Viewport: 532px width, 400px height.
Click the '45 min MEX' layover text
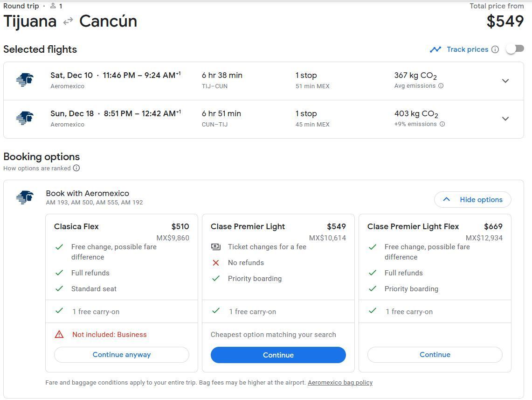click(312, 125)
